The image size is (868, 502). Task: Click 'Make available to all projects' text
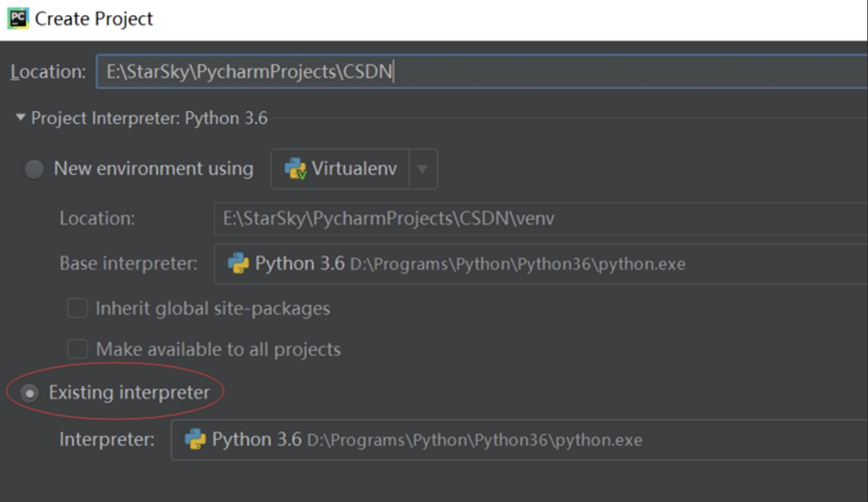pos(219,349)
